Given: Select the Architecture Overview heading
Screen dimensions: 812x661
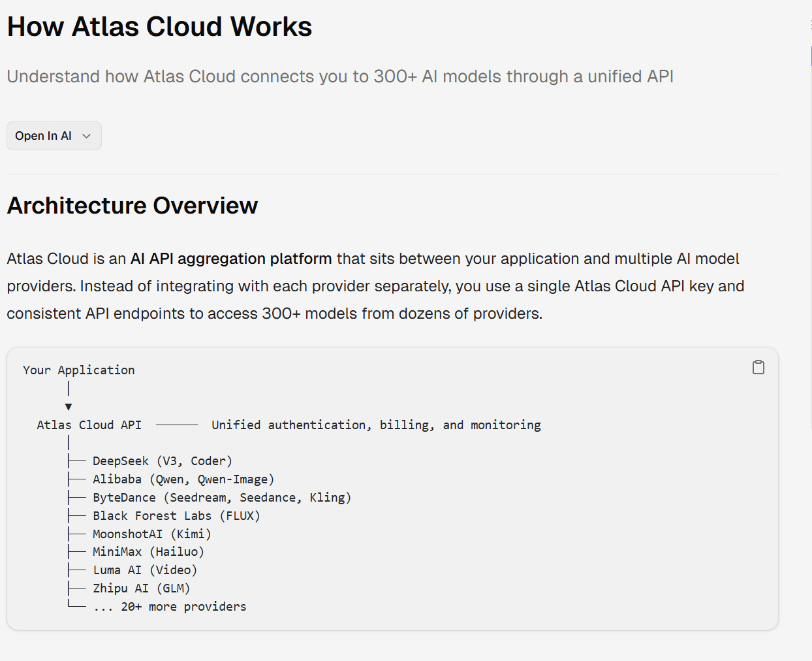Looking at the screenshot, I should (x=133, y=206).
